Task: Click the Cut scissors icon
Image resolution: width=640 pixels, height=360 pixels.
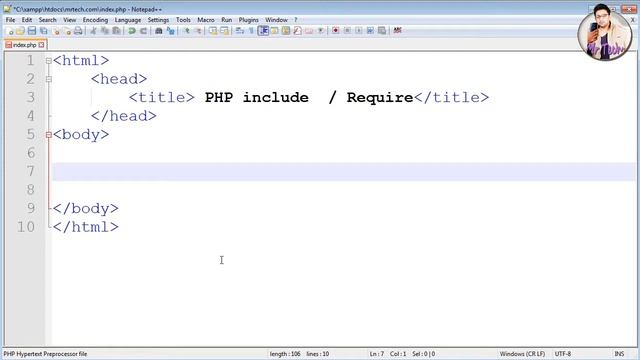Action: (93, 31)
